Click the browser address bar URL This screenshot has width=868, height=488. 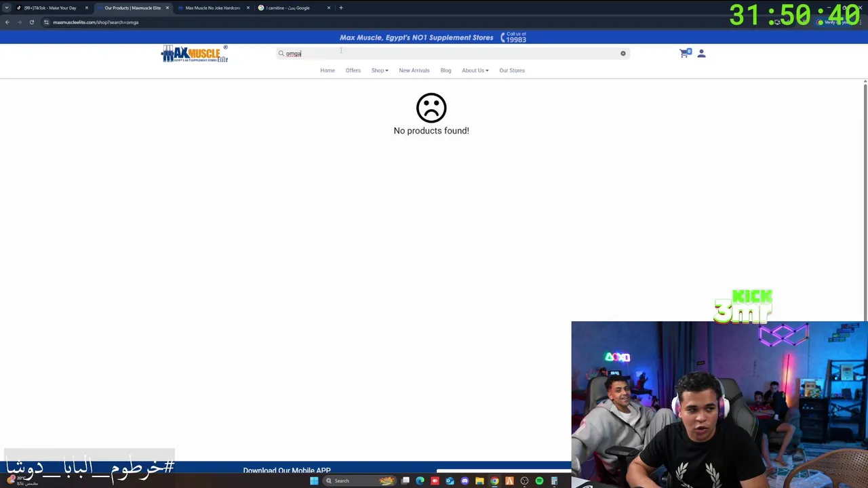pos(96,22)
